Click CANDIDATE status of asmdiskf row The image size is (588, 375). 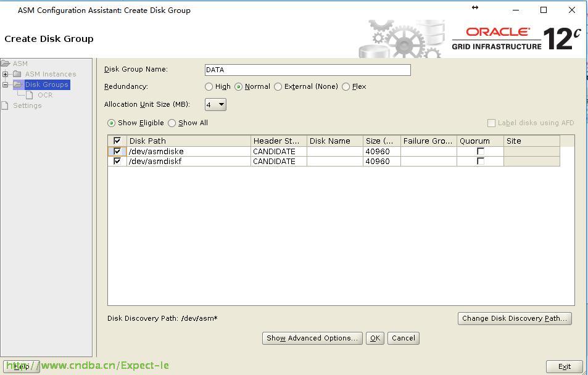[279, 161]
